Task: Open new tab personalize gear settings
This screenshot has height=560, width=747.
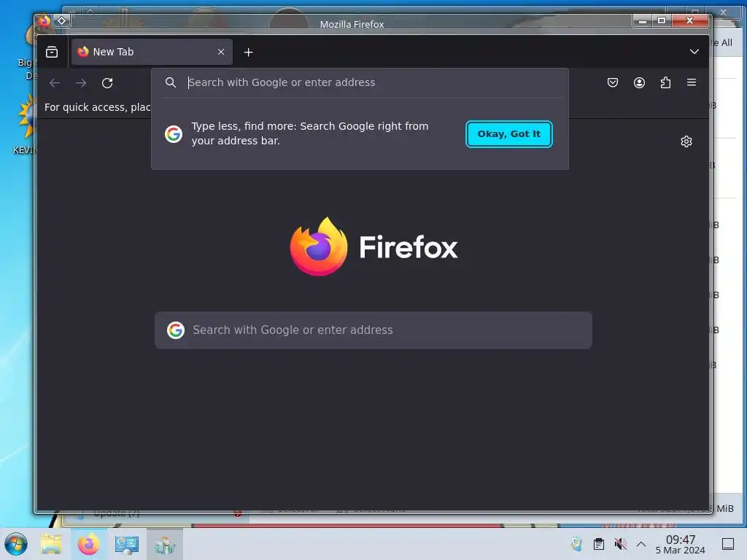Action: [x=686, y=141]
